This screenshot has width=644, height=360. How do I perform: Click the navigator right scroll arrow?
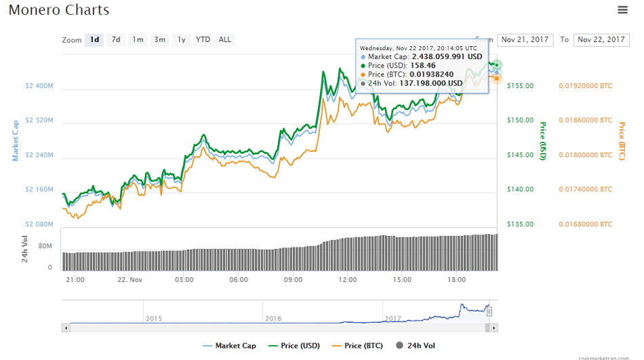tap(494, 328)
